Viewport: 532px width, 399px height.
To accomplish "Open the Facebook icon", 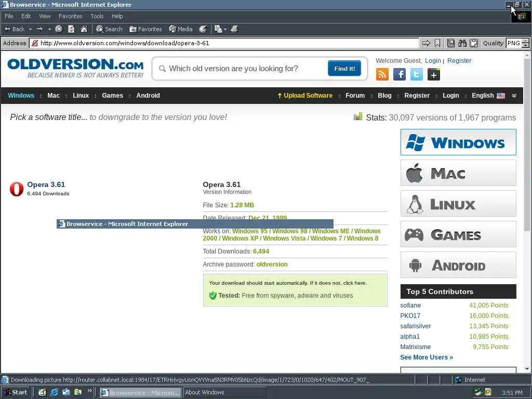I will click(400, 74).
